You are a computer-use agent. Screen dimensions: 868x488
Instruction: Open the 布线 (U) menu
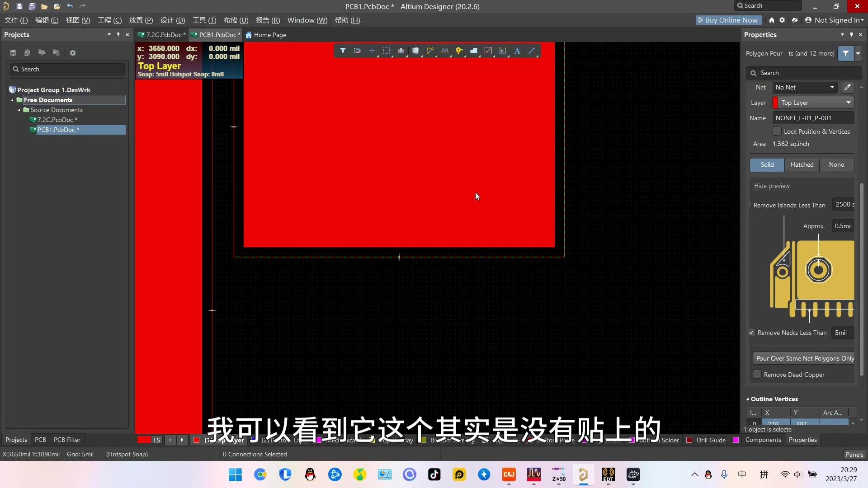click(235, 20)
